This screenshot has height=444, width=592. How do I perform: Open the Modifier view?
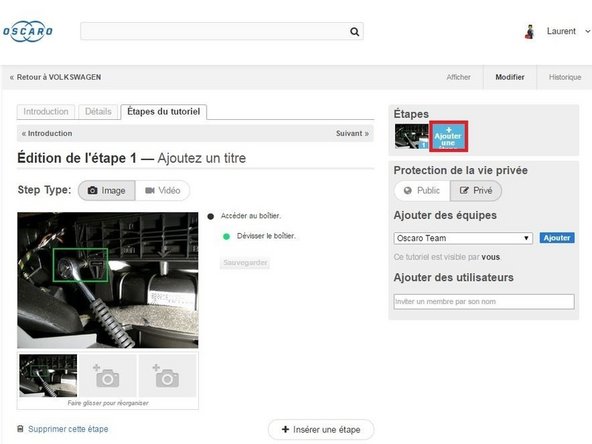click(510, 77)
